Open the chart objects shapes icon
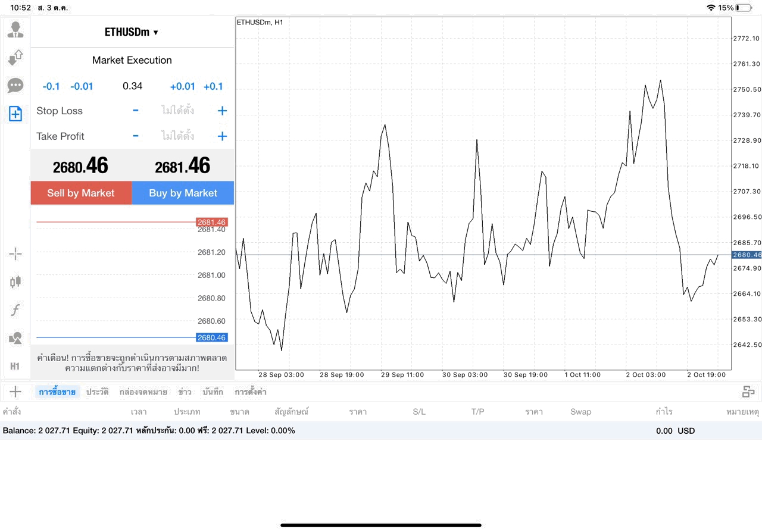 pos(15,338)
